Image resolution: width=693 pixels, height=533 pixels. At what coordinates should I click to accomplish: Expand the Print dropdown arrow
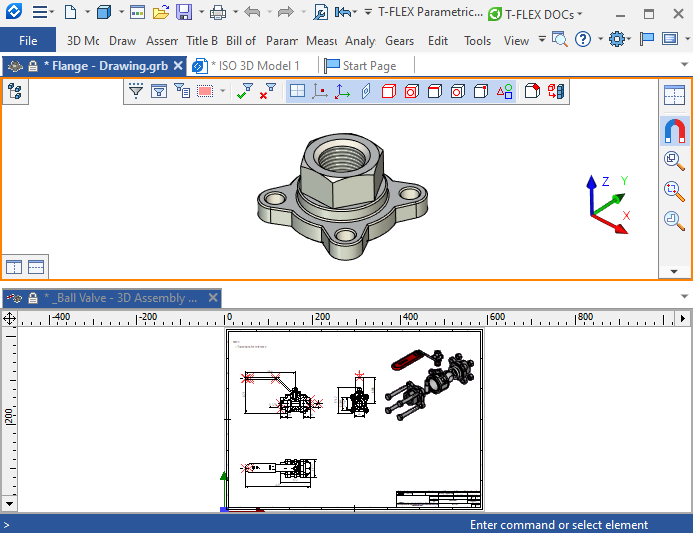[236, 12]
